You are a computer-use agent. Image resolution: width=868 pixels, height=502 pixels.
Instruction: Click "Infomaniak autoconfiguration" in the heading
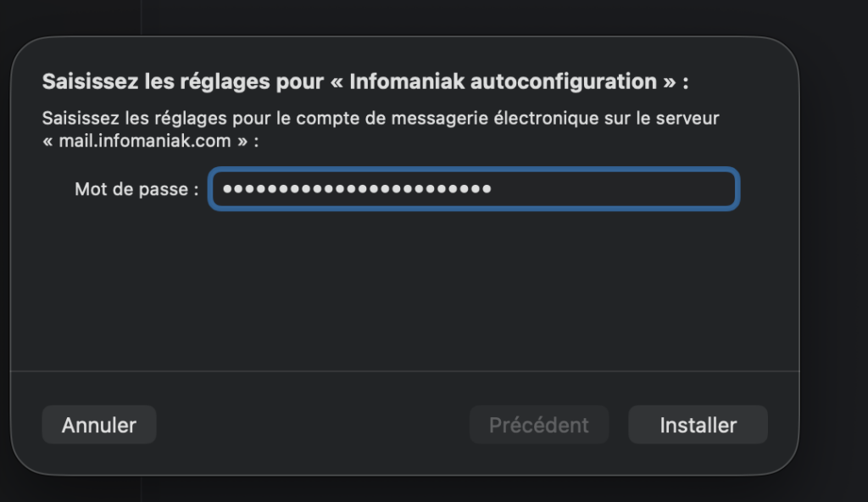pos(502,82)
